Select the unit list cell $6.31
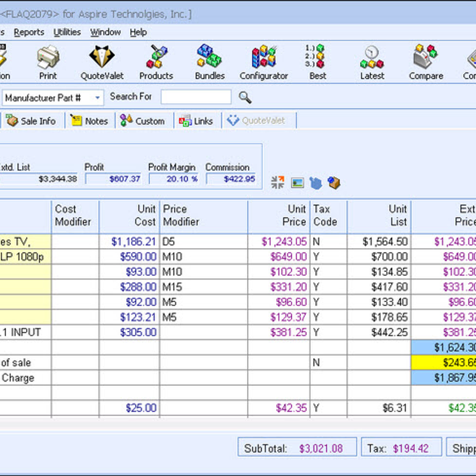 click(379, 408)
